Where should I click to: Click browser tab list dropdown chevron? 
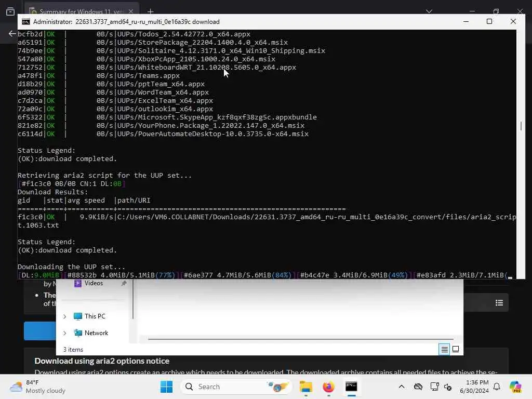[429, 11]
